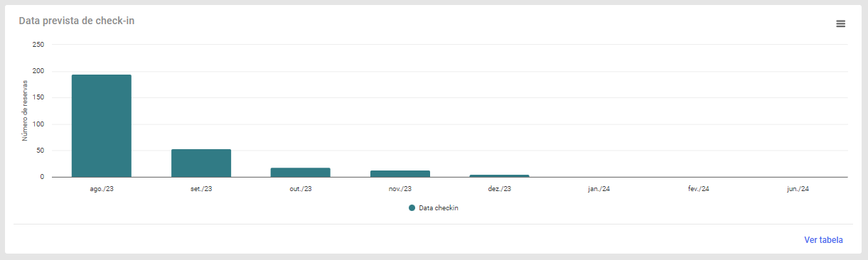
Task: Click the Data prevista de check-in title
Action: point(77,21)
